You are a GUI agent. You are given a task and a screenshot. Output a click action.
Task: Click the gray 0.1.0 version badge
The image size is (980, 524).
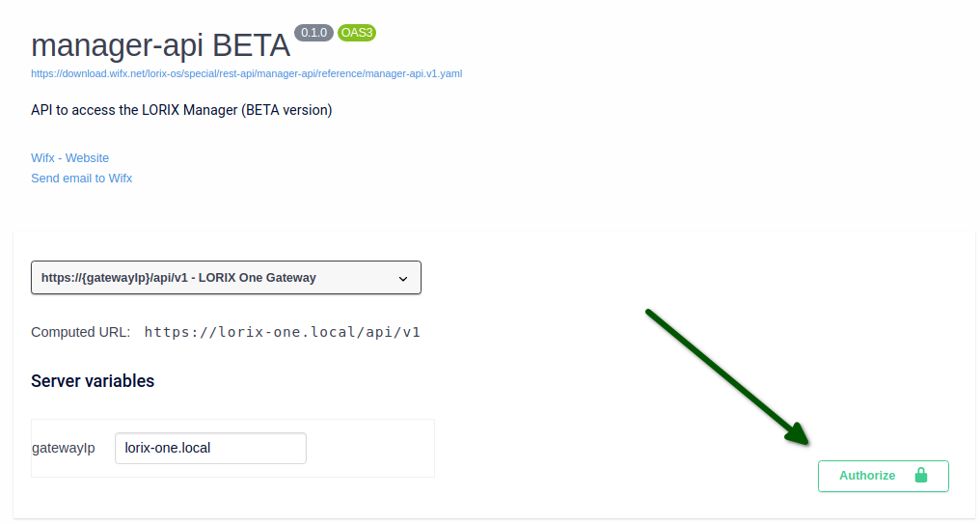pos(313,33)
